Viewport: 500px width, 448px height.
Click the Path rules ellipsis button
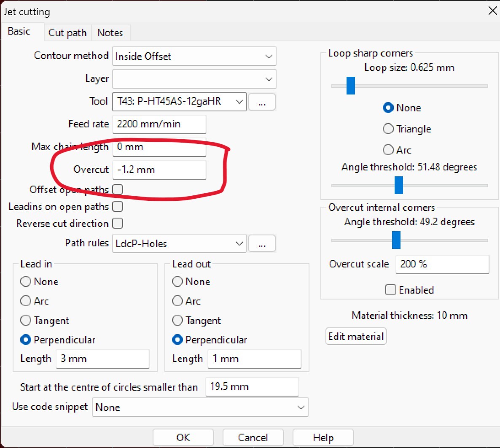click(262, 244)
